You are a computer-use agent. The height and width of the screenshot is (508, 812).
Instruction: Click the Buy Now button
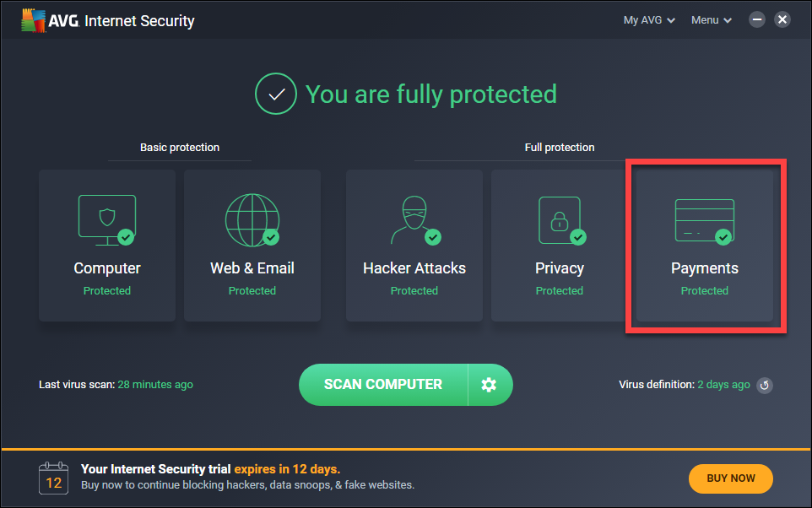(x=731, y=478)
